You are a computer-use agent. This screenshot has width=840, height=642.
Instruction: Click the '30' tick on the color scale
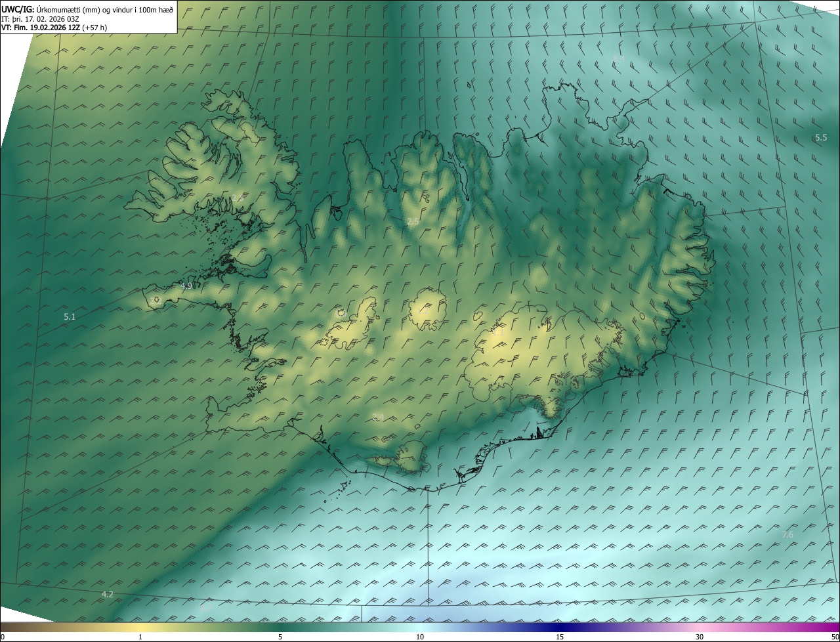(700, 637)
